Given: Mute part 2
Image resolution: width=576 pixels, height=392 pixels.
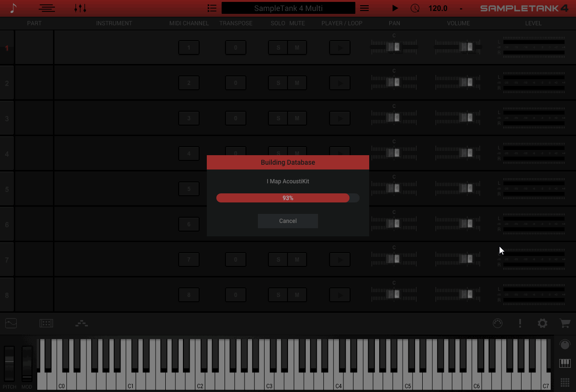Looking at the screenshot, I should (x=297, y=83).
